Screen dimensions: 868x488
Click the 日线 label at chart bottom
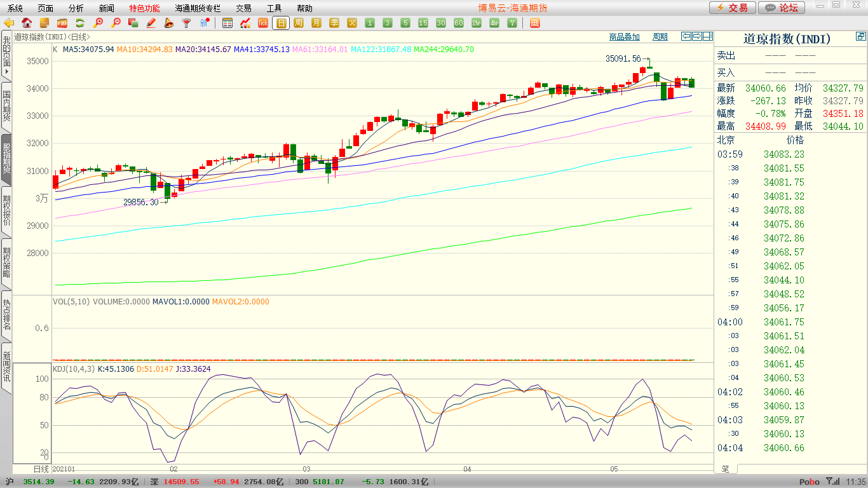(x=41, y=468)
